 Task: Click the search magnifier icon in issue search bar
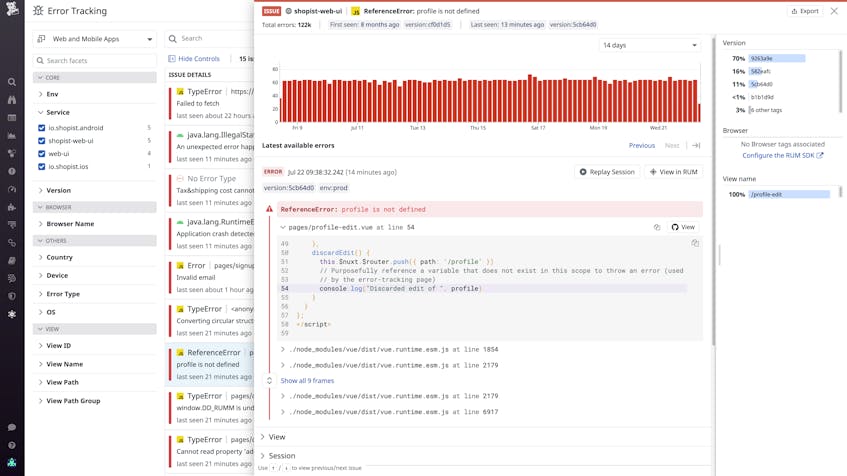click(173, 38)
